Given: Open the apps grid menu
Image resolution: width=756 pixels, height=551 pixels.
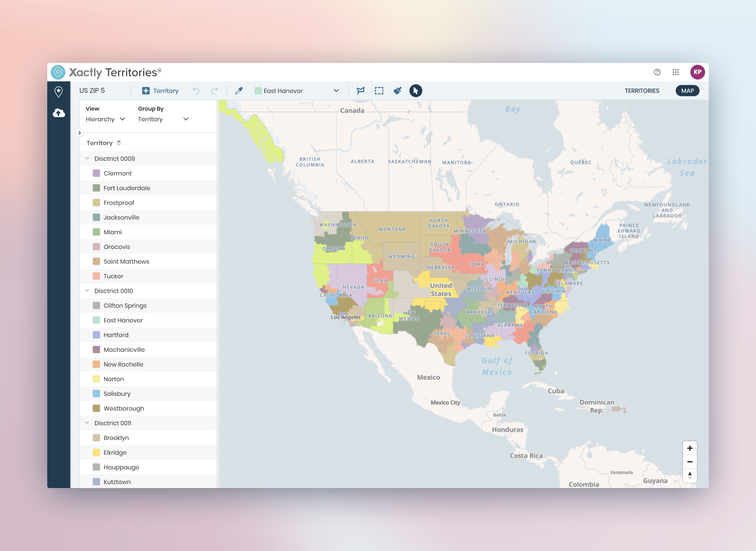Looking at the screenshot, I should click(676, 72).
